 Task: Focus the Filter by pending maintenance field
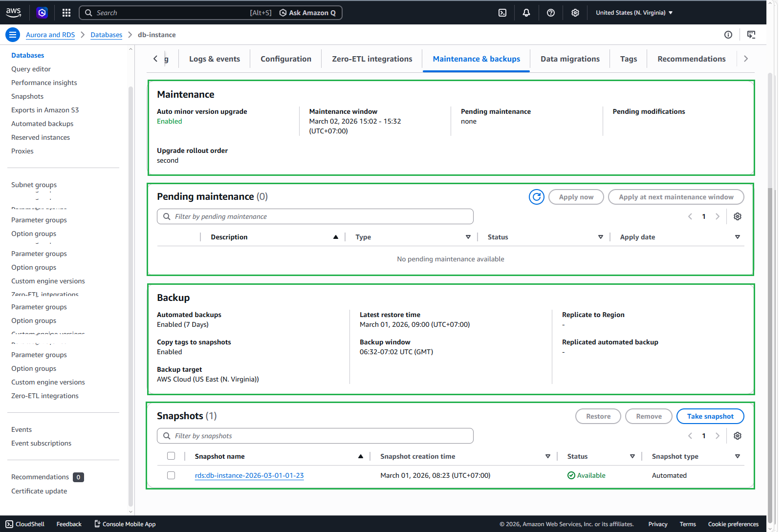(x=315, y=216)
